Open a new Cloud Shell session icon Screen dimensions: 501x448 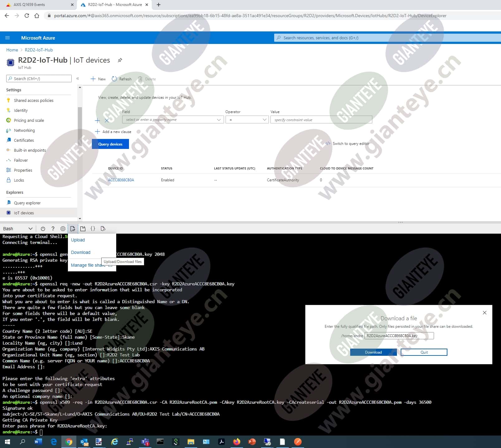point(83,229)
